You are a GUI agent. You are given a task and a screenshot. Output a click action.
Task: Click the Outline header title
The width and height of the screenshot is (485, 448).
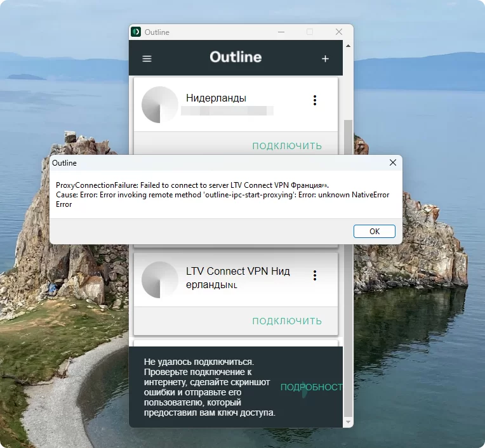[x=236, y=57]
